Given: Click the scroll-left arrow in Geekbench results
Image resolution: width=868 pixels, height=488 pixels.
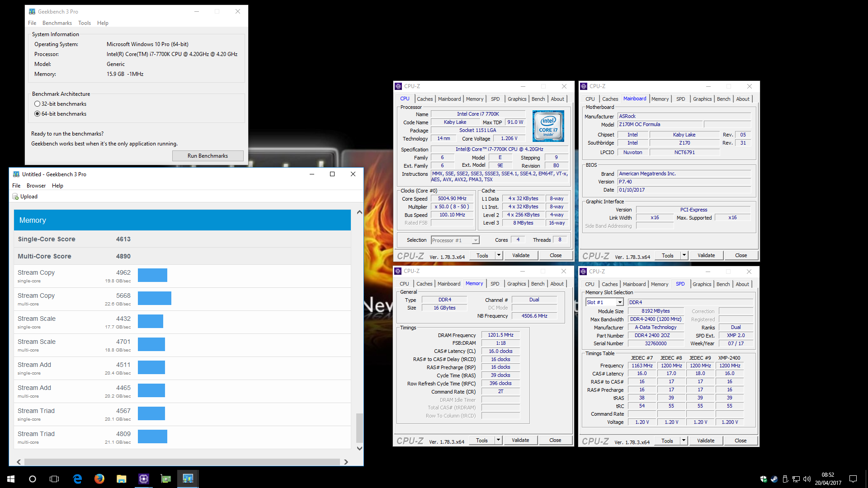Looking at the screenshot, I should (x=19, y=462).
